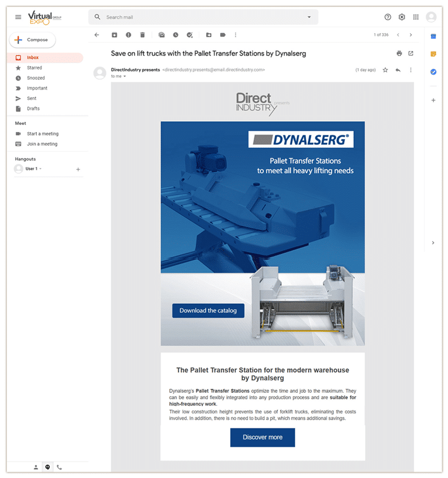Show older email arrow

tap(410, 35)
